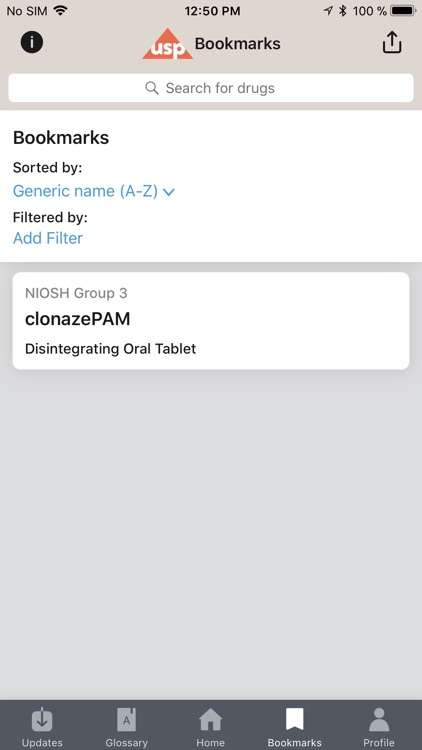Tap the USP logo
The image size is (422, 750).
click(167, 44)
